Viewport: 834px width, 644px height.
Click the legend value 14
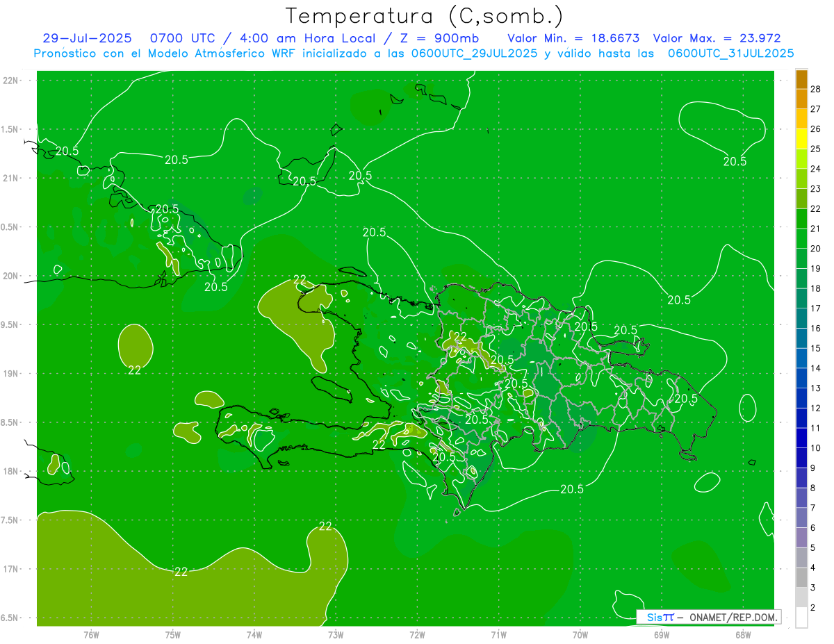click(x=816, y=368)
